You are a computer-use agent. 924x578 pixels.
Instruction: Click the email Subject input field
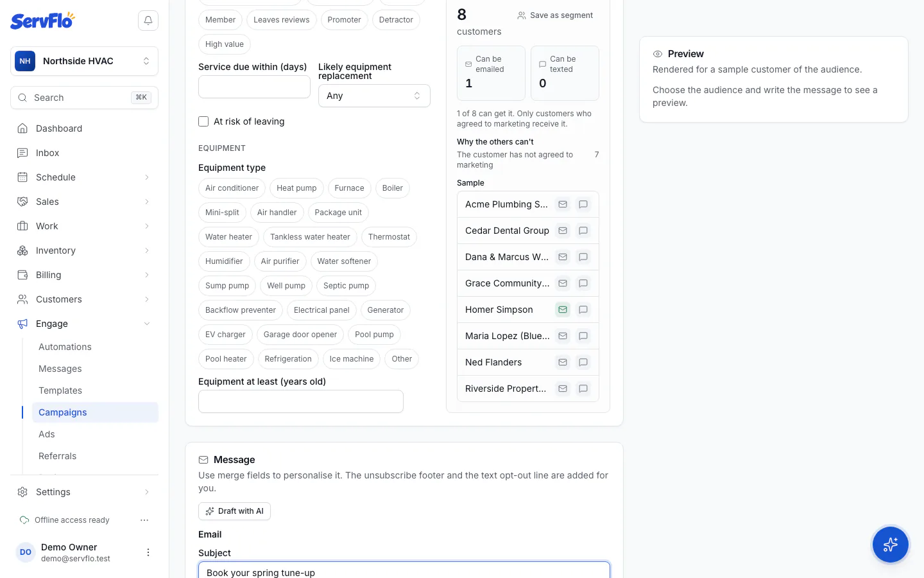(404, 570)
